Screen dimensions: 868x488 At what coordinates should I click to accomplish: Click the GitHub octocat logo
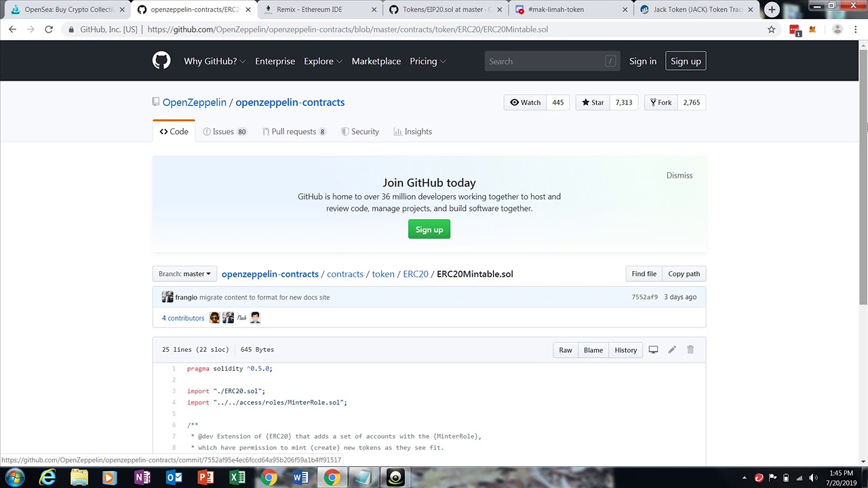(161, 61)
